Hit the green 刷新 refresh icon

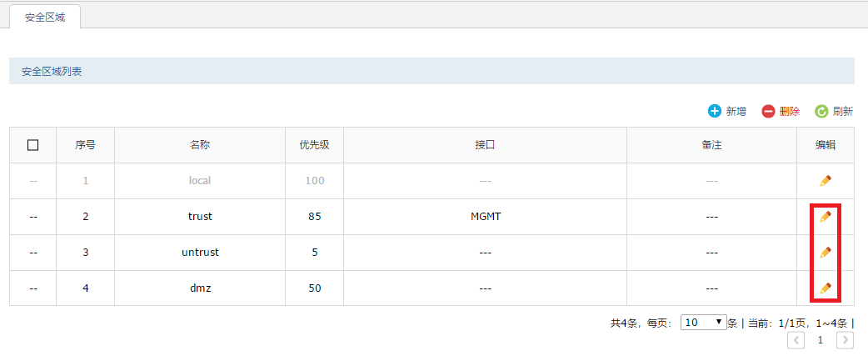[x=821, y=112]
